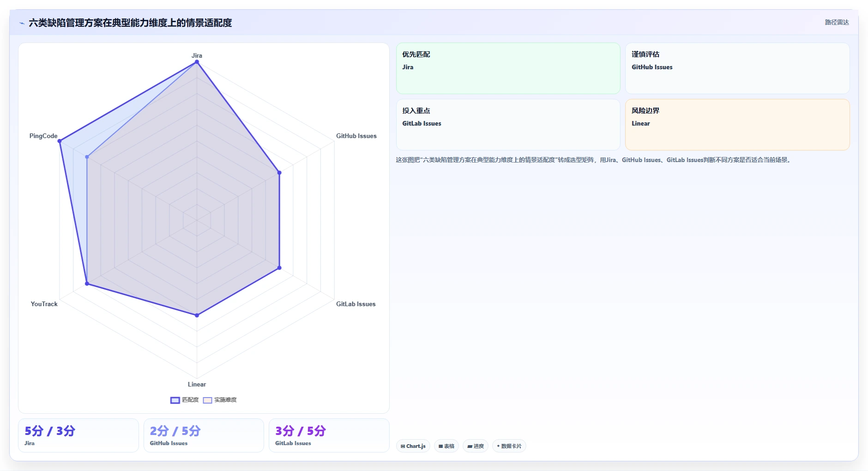Select the 3分 / 5分 GitLab Issues score card

coord(329,435)
